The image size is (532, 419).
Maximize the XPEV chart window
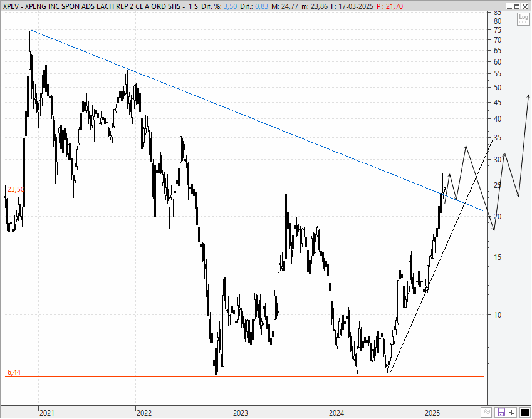517,6
